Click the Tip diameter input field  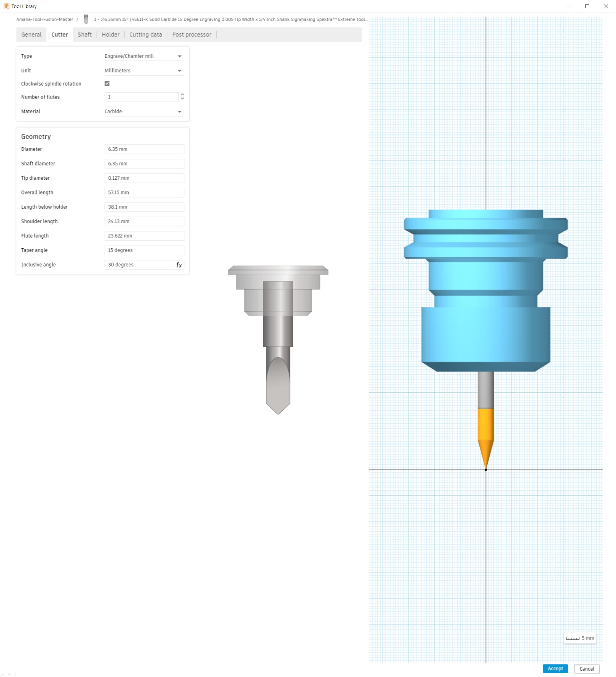tap(144, 178)
